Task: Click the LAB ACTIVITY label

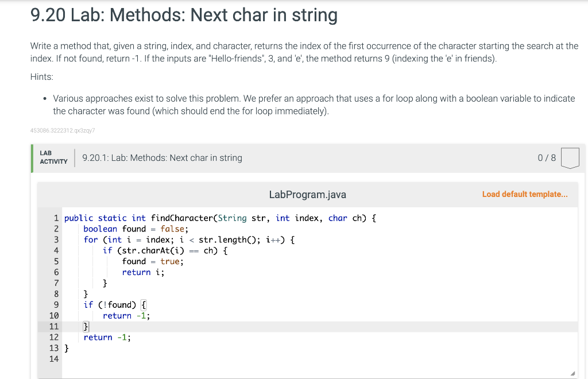Action: tap(53, 157)
